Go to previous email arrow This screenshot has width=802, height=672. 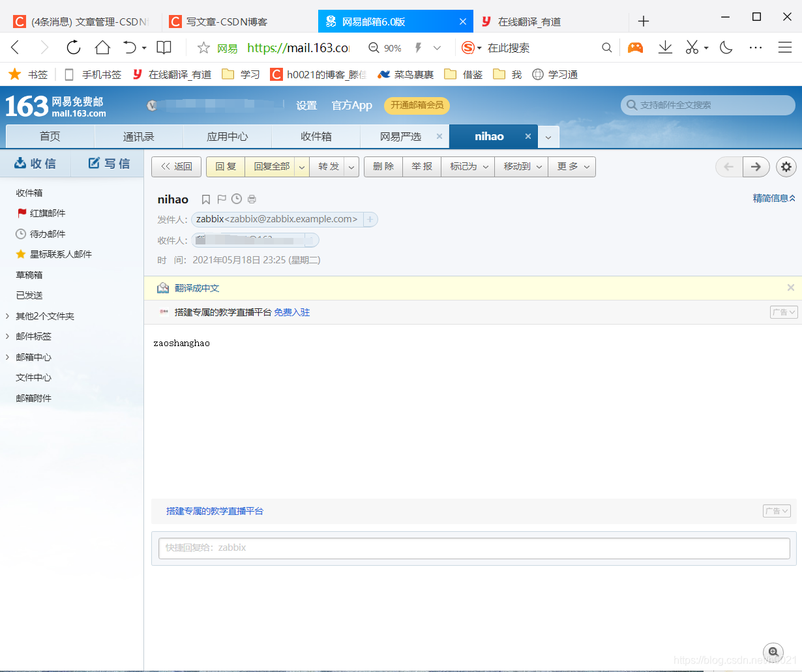[x=729, y=167]
